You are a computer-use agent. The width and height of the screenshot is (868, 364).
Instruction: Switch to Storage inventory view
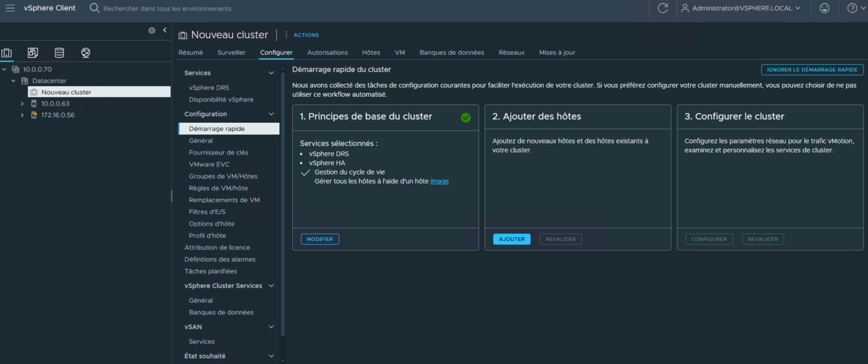click(x=60, y=53)
